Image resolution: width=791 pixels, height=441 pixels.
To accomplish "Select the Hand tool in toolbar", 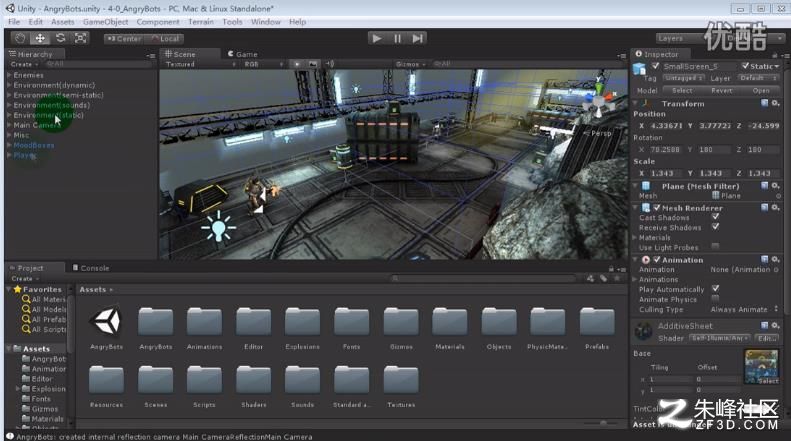I will [20, 38].
